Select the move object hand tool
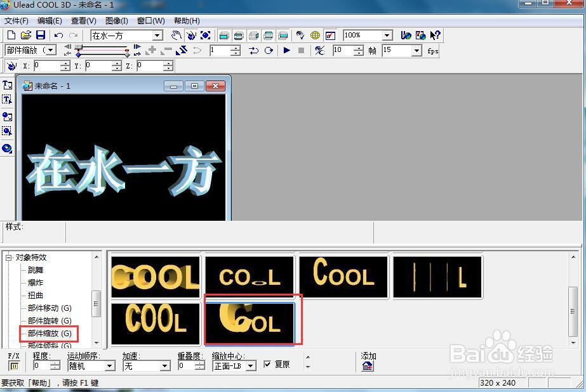 [176, 35]
